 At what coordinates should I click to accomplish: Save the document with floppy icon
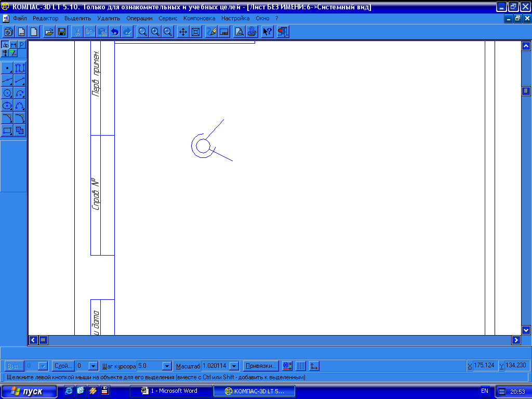tap(62, 32)
